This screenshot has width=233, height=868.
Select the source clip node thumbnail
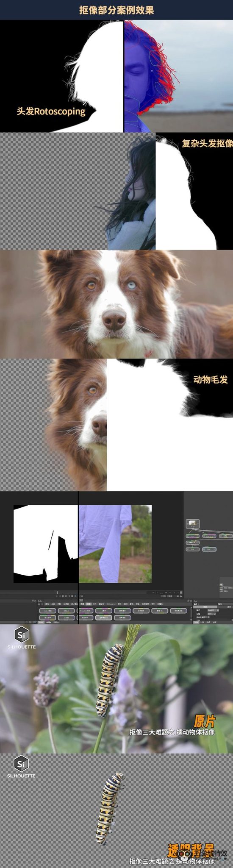pos(193,523)
